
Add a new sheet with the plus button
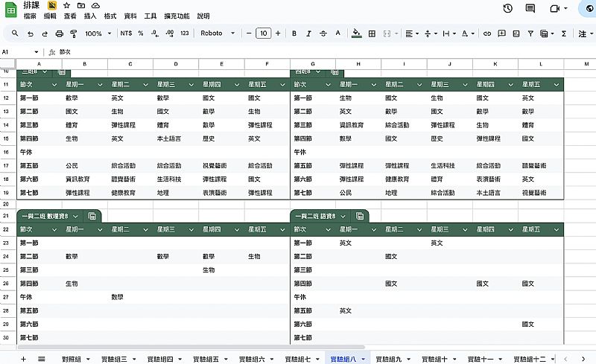(23, 359)
